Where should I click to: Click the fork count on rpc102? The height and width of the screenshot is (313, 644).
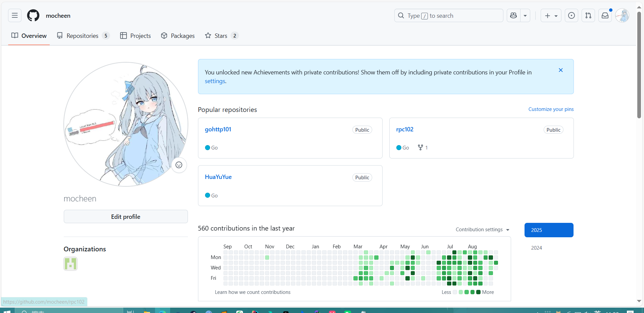click(x=423, y=147)
